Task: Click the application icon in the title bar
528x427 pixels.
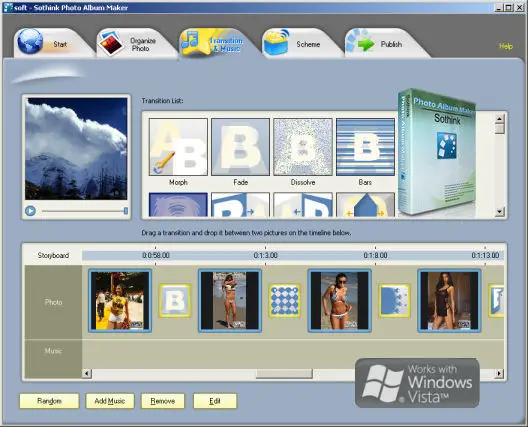Action: 8,7
